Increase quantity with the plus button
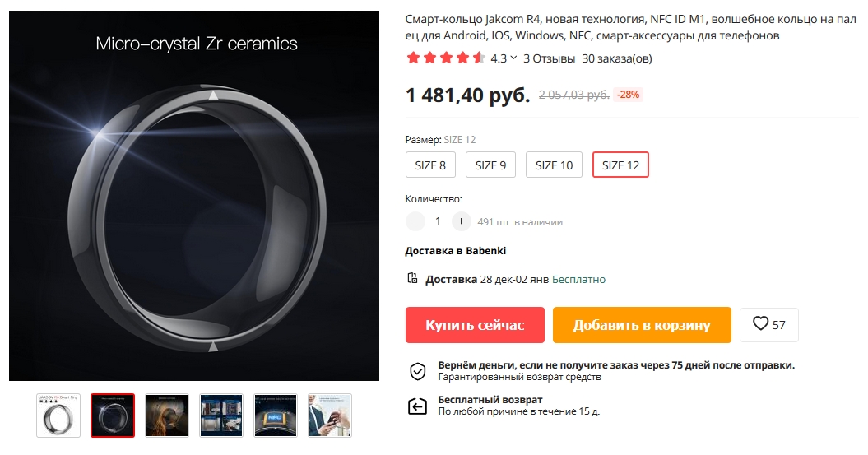Screen dimensions: 868x455 pos(461,221)
